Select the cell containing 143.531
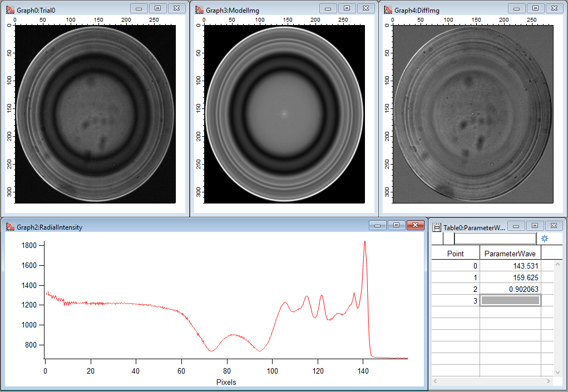Image resolution: width=568 pixels, height=392 pixels. [510, 266]
